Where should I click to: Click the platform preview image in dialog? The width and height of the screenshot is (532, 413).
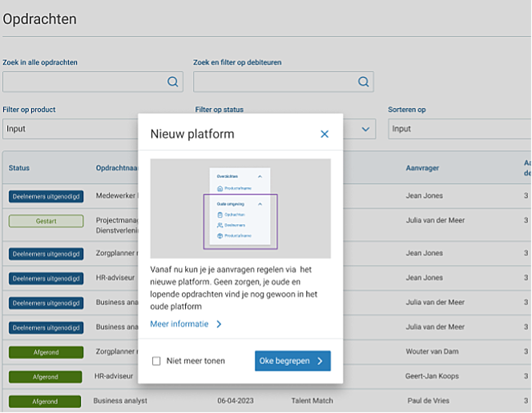point(240,208)
